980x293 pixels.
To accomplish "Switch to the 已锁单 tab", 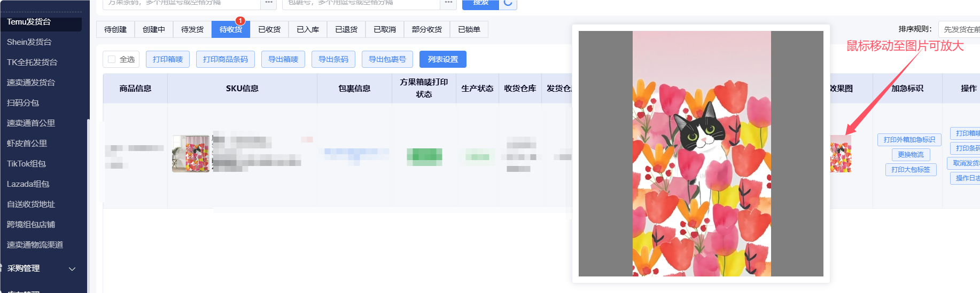I will click(x=469, y=29).
